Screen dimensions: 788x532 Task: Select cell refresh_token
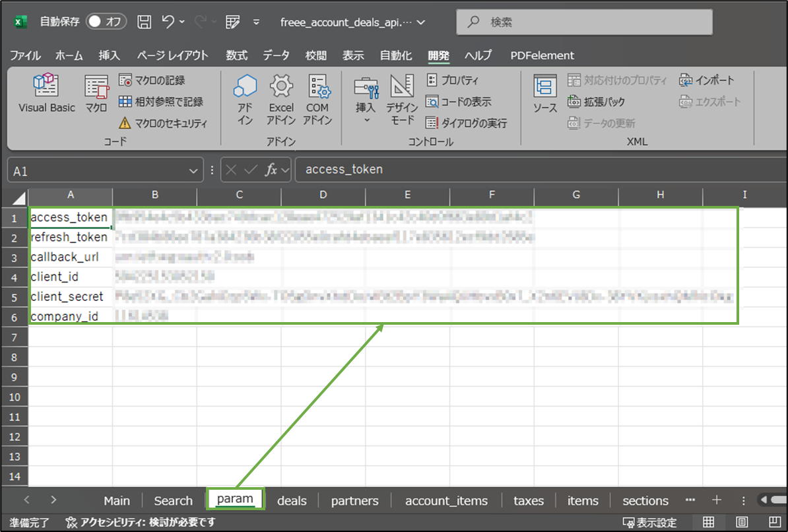point(70,237)
